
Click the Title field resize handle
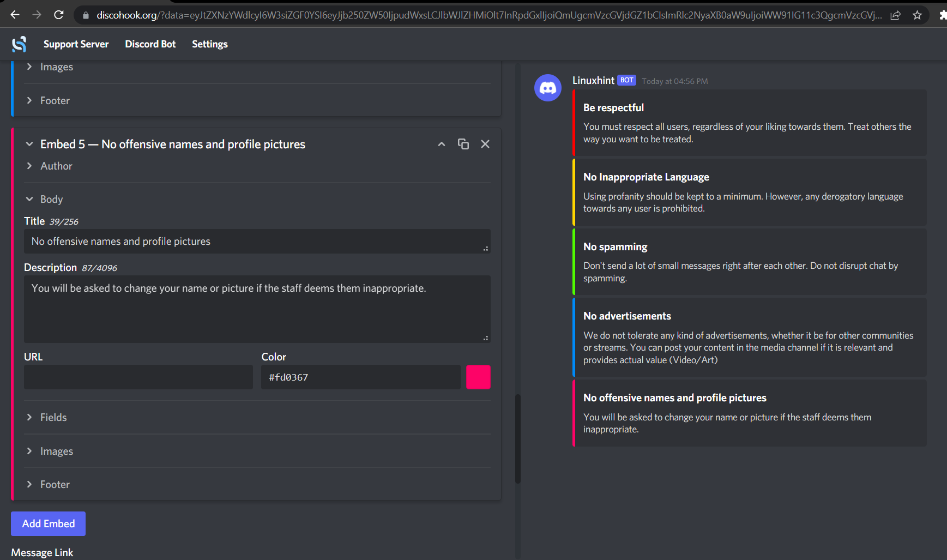pos(485,248)
